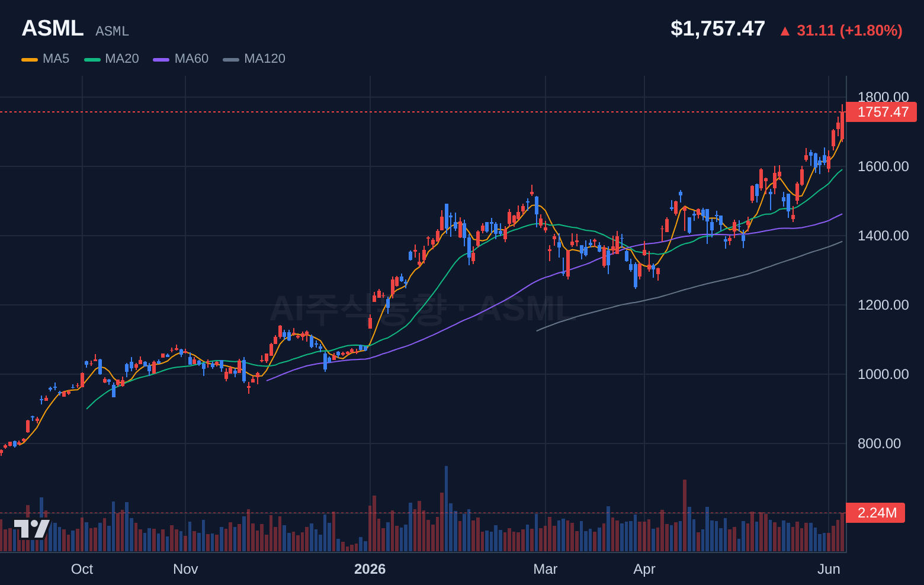Click the TradingView logo icon
Screen dimensions: 924x585
coord(31,529)
